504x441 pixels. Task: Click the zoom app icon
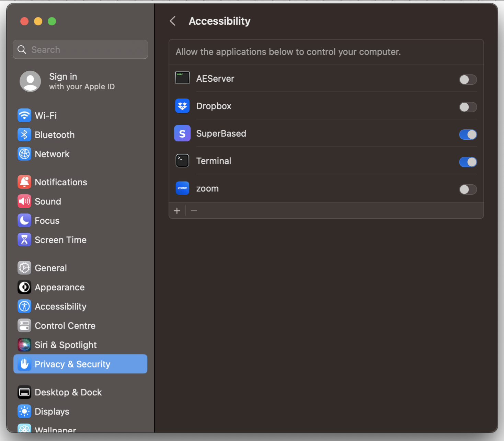click(182, 188)
